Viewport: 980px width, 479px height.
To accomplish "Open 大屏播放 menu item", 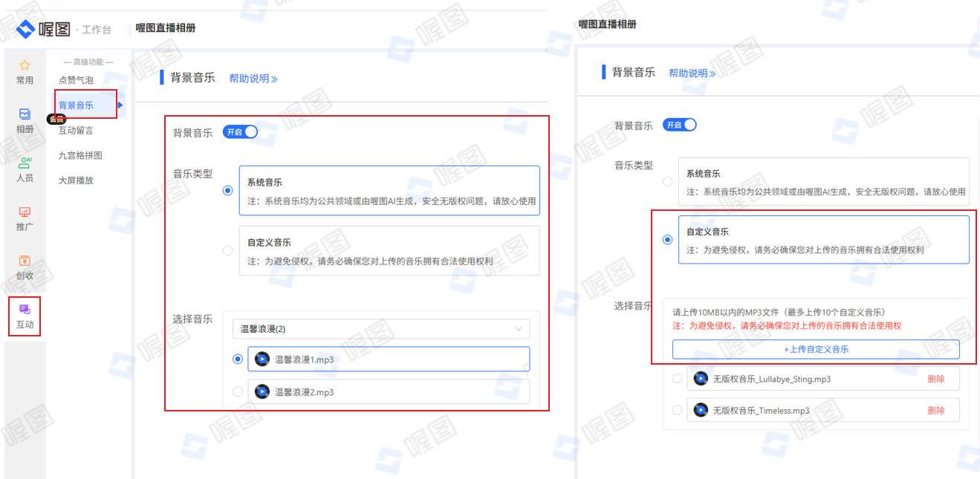I will (x=76, y=180).
